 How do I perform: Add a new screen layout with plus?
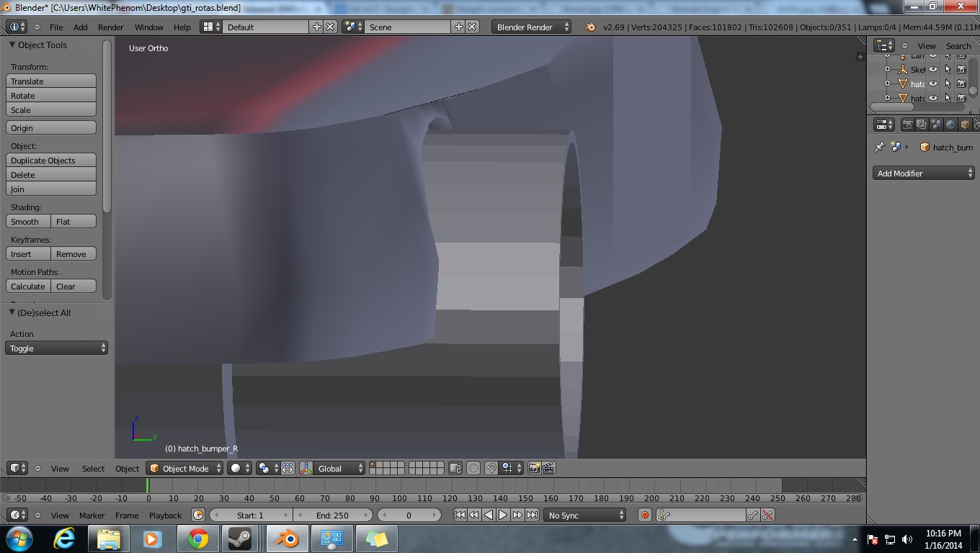[x=316, y=27]
